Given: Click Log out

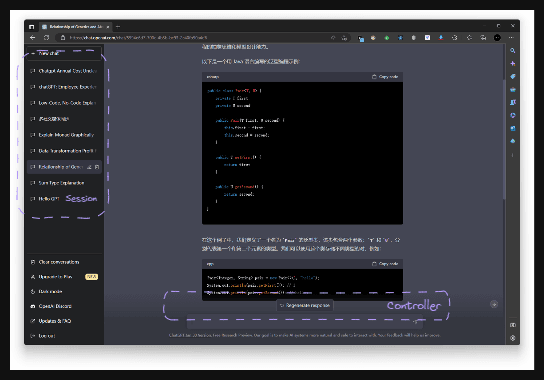Looking at the screenshot, I should (64, 336).
